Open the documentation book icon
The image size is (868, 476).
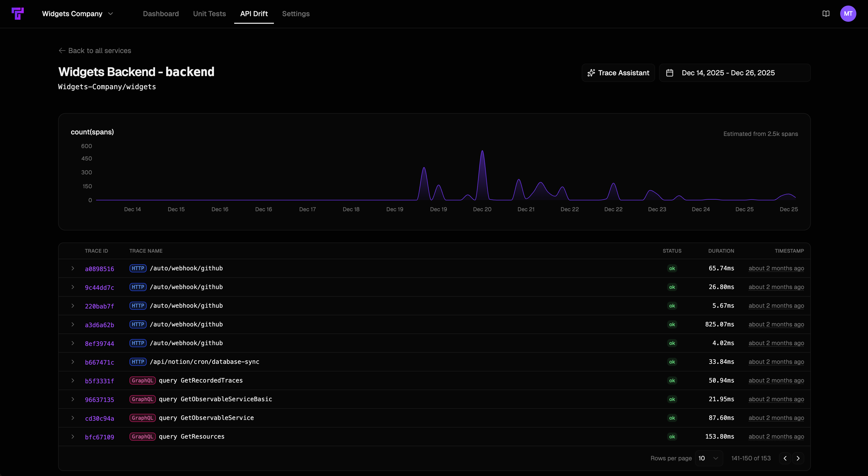coord(826,13)
